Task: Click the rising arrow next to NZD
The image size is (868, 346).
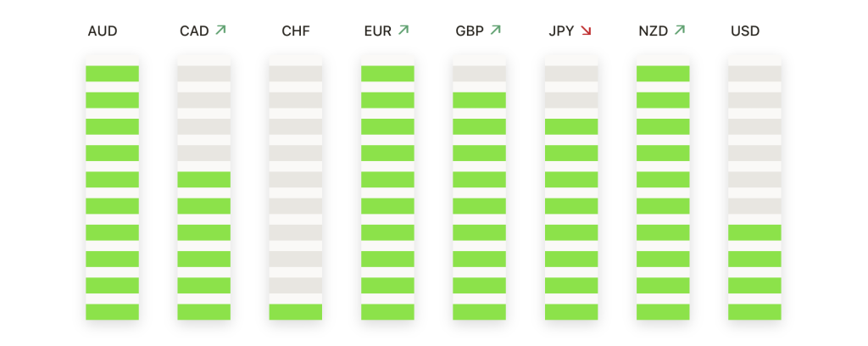Action: 679,31
